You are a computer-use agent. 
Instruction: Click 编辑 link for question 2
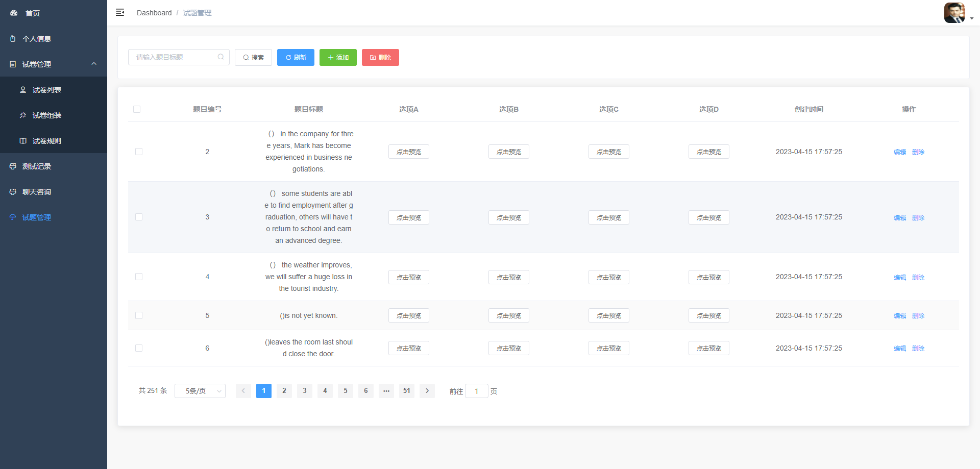coord(900,152)
